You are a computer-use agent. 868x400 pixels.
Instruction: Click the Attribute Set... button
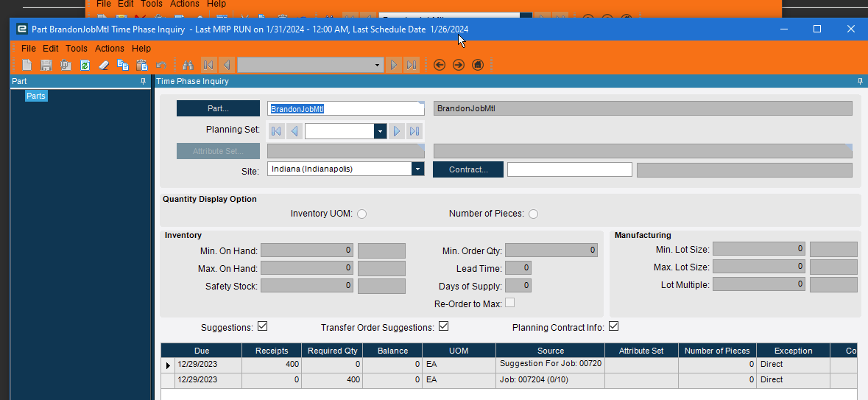218,151
